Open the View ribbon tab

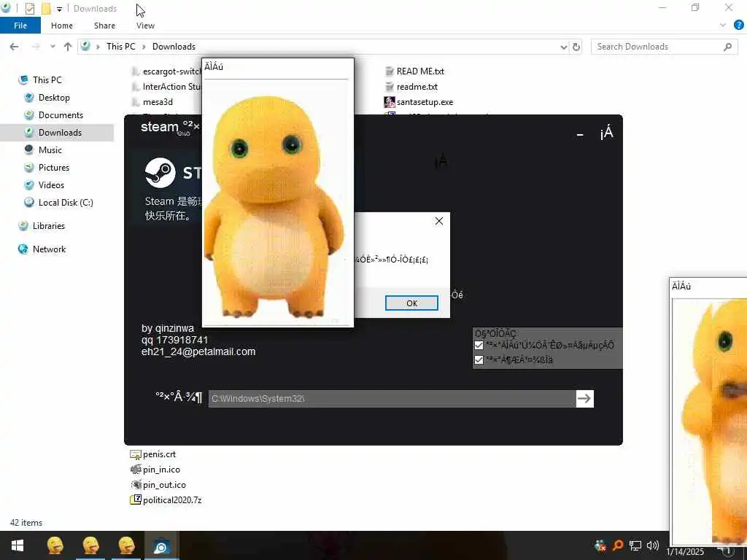pyautogui.click(x=145, y=26)
